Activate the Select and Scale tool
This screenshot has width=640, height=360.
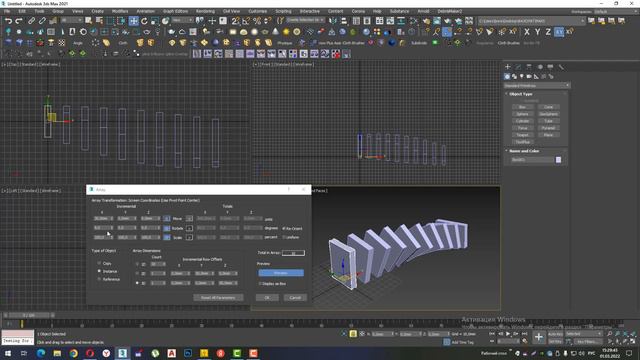[155, 21]
